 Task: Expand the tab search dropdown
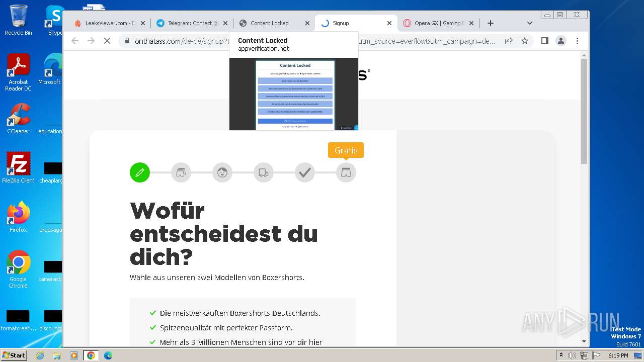pyautogui.click(x=529, y=23)
